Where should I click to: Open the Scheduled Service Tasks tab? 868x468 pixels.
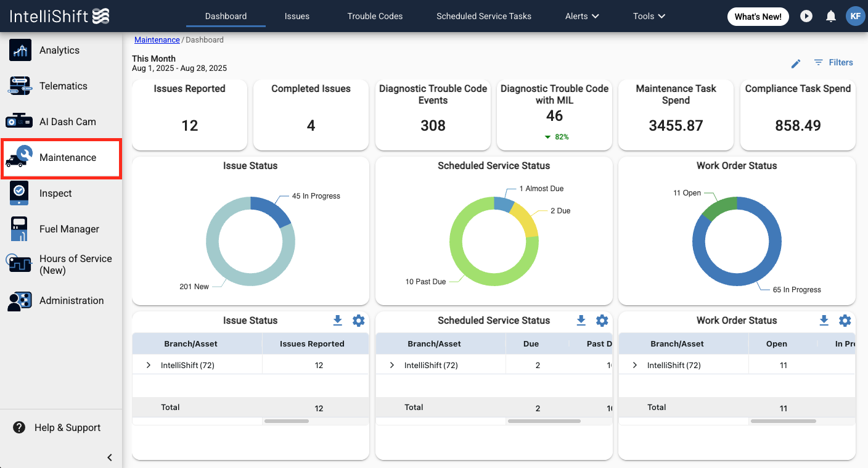tap(484, 16)
